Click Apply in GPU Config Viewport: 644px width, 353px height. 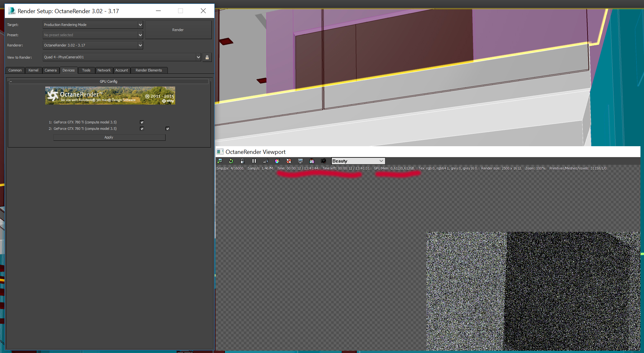coord(109,137)
